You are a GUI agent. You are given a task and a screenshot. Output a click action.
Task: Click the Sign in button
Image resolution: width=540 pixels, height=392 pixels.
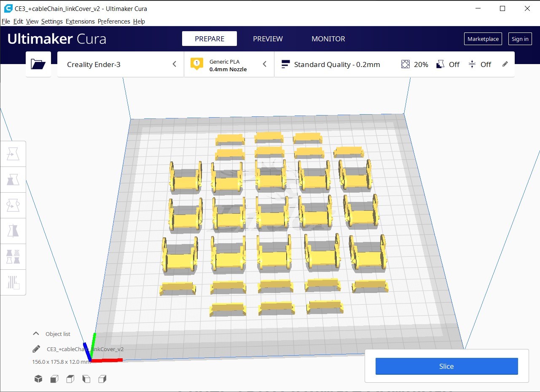tap(520, 39)
